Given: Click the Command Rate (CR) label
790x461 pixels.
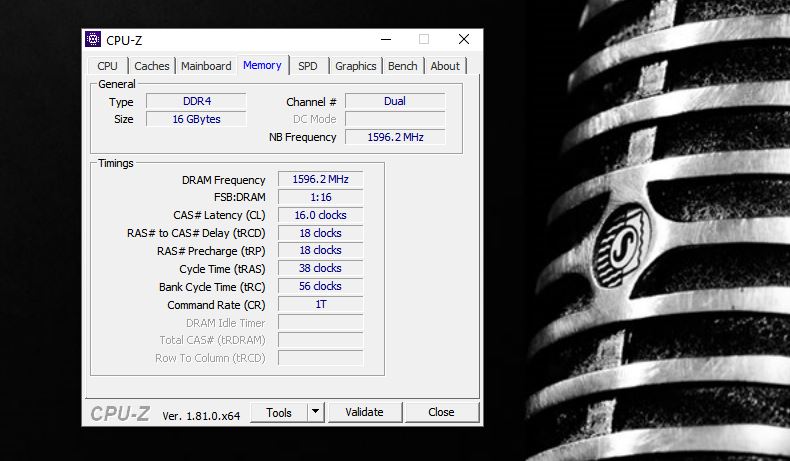Looking at the screenshot, I should coord(216,305).
